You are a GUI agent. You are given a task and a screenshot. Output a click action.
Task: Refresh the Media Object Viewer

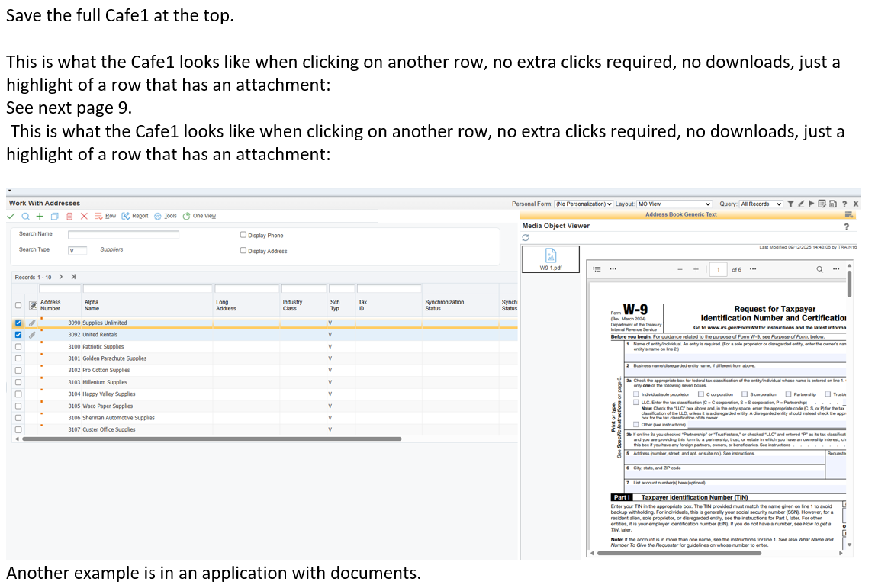pyautogui.click(x=526, y=238)
